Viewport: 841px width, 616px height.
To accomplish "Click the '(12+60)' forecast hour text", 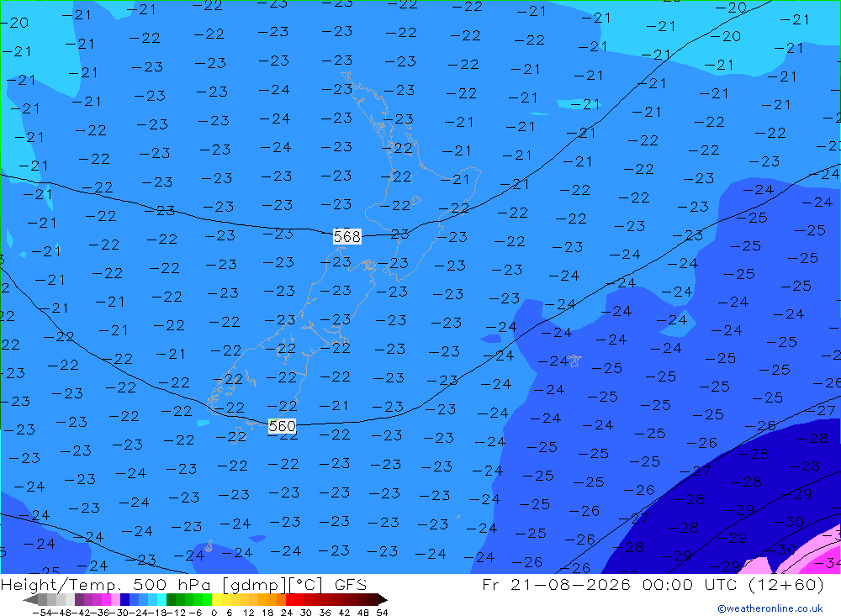I will pyautogui.click(x=785, y=584).
